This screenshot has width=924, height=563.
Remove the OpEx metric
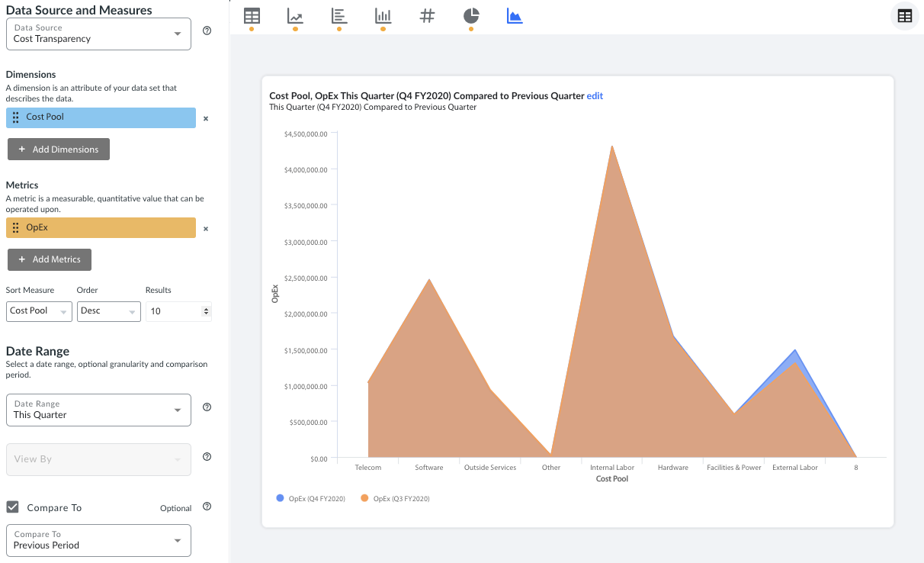coord(206,228)
